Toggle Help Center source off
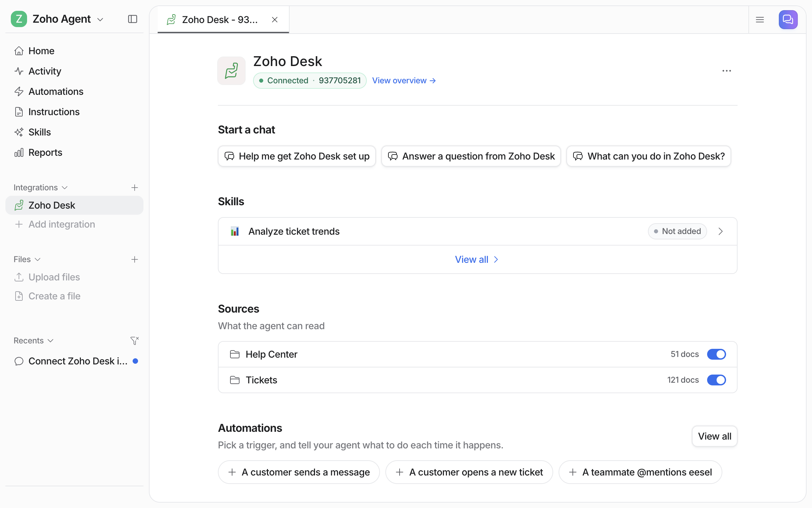Viewport: 812px width, 508px height. 716,354
